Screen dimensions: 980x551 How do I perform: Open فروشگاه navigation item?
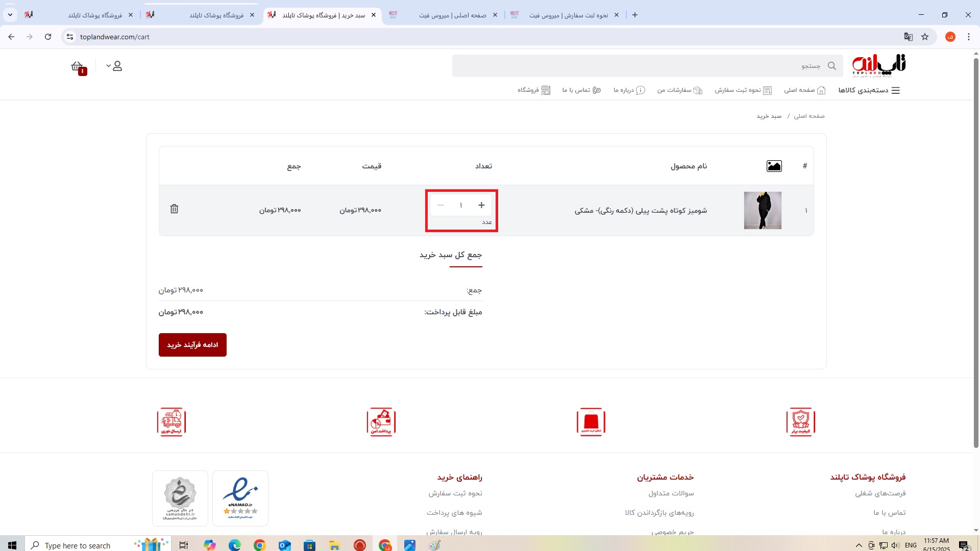point(534,90)
